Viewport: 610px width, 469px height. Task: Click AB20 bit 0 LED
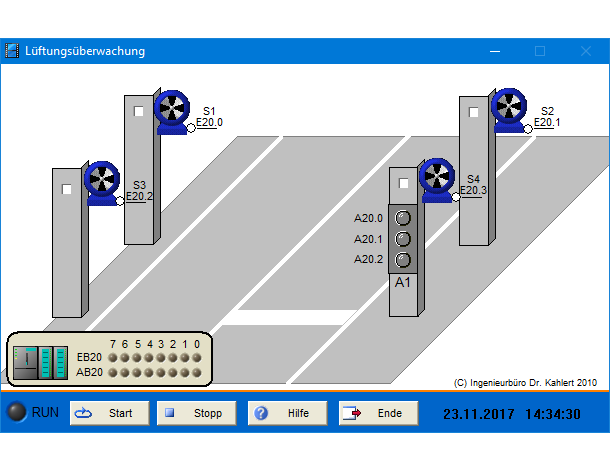pos(197,373)
